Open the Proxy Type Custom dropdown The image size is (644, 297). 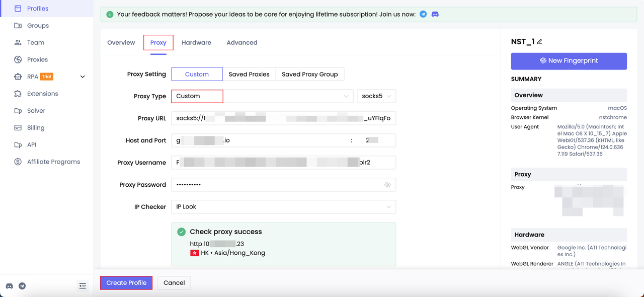pyautogui.click(x=262, y=96)
